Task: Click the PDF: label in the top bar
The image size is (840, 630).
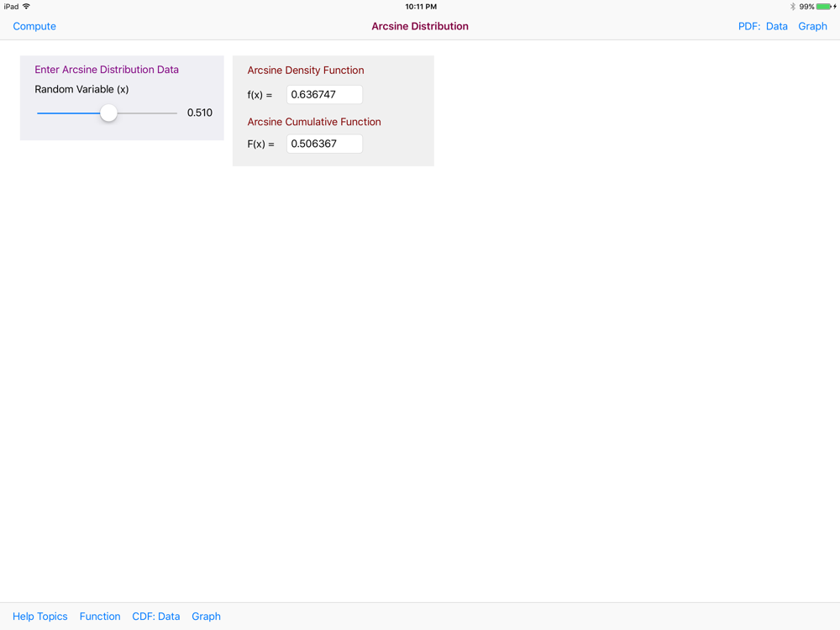Action: click(749, 26)
